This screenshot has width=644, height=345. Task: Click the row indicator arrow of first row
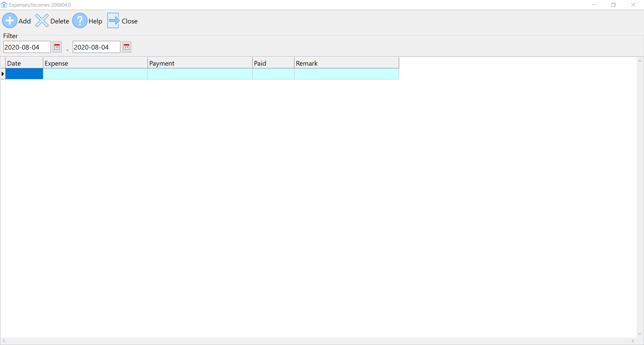point(3,74)
